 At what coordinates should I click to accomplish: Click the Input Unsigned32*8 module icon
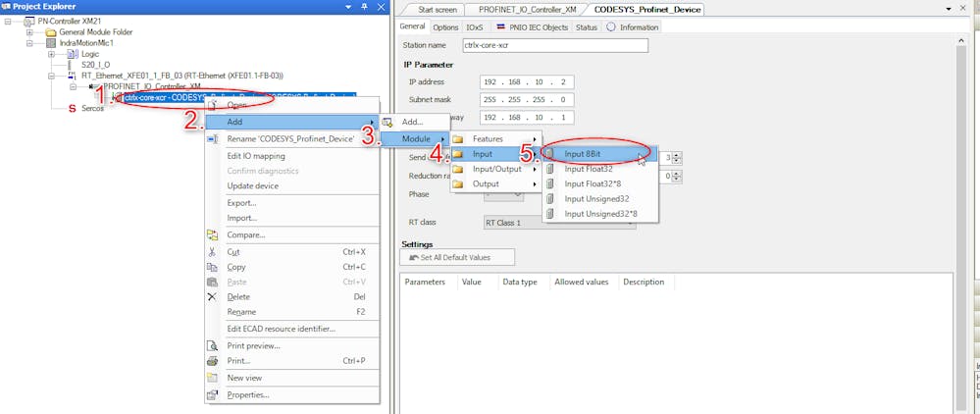click(550, 214)
